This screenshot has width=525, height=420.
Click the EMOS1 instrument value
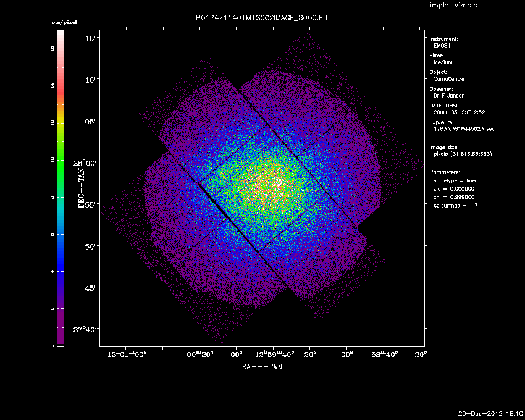click(x=442, y=46)
